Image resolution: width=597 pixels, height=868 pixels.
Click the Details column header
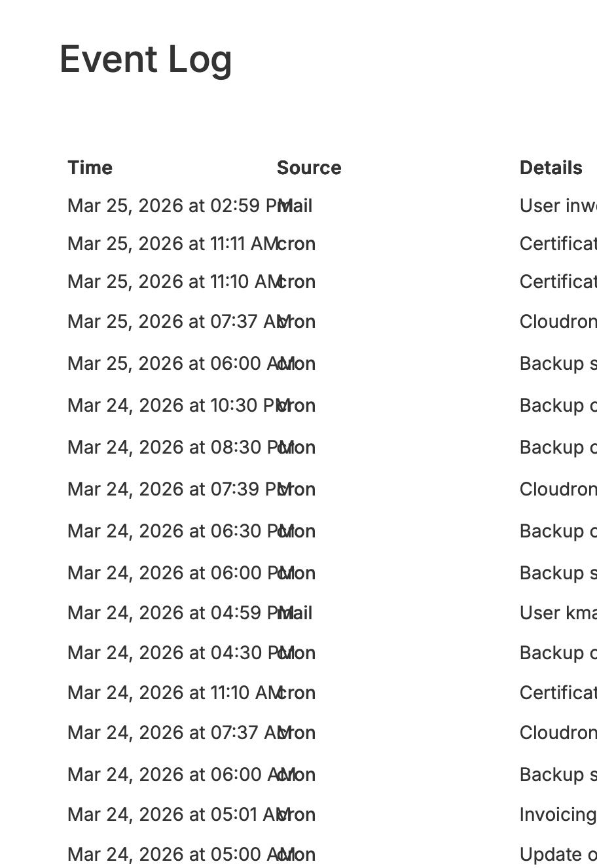coord(551,168)
